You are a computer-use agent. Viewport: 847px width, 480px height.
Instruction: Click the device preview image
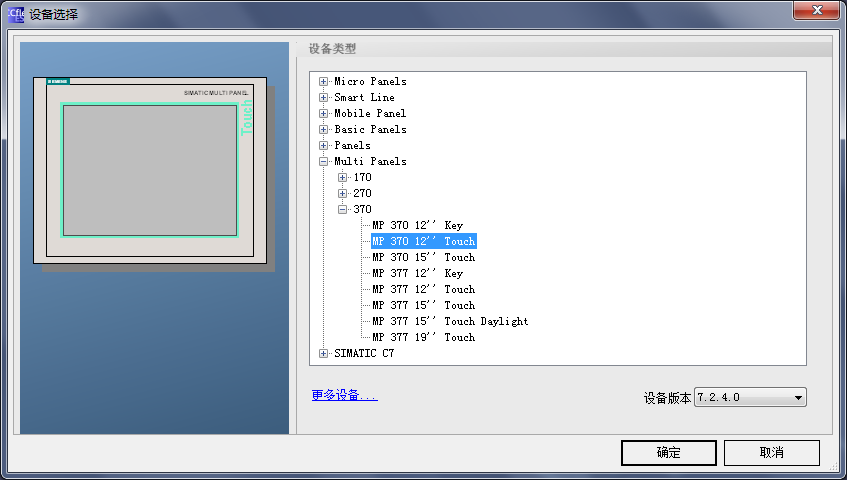pyautogui.click(x=154, y=174)
